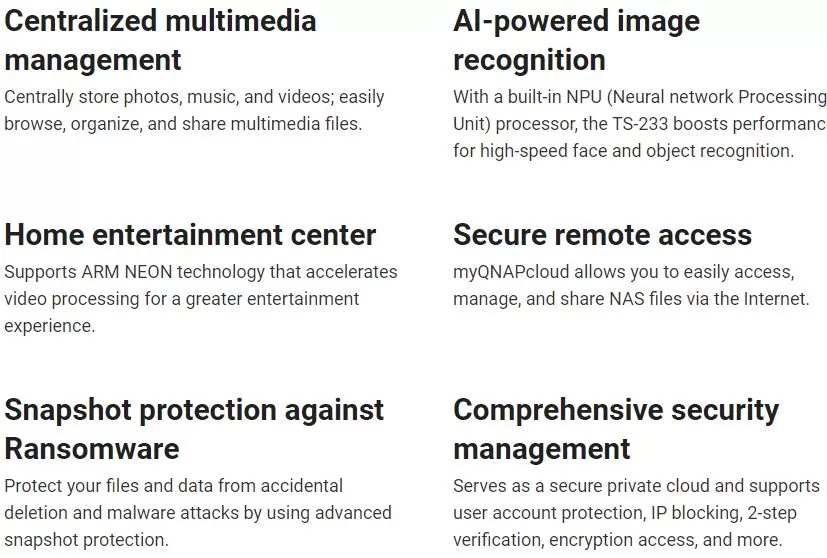Click the word myQNAPcloud

[511, 272]
